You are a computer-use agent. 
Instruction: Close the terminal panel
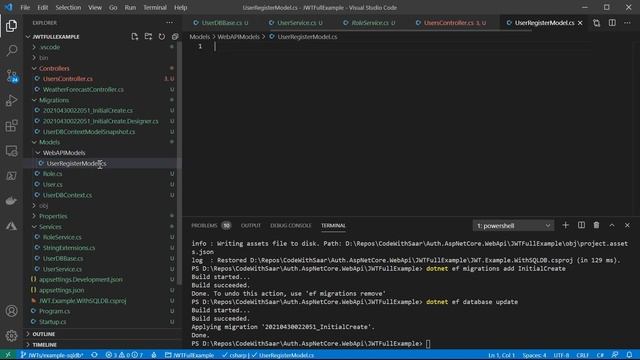tap(627, 225)
